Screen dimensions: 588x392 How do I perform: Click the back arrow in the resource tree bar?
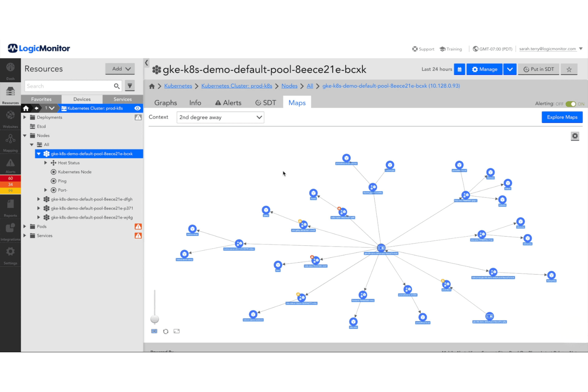click(x=37, y=108)
